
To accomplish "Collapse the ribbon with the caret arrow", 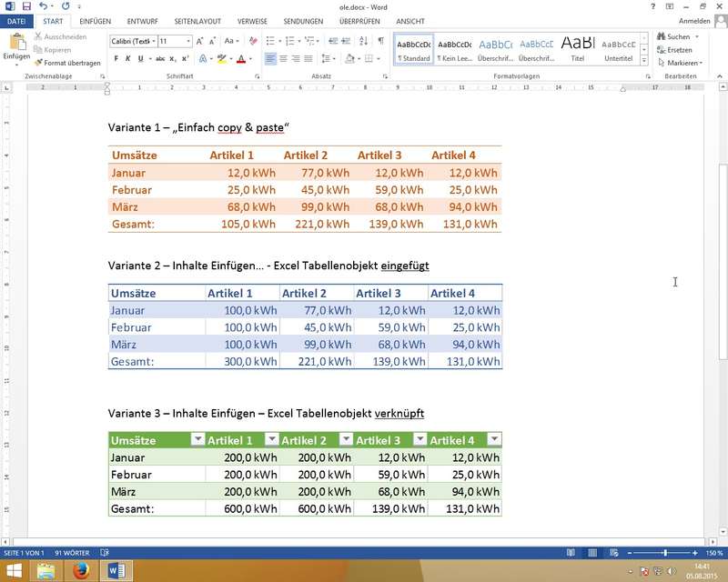I will [720, 76].
